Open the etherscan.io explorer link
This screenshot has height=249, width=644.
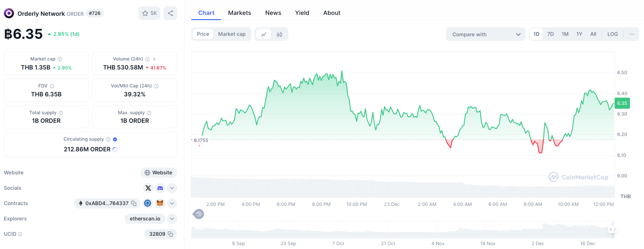click(x=145, y=219)
